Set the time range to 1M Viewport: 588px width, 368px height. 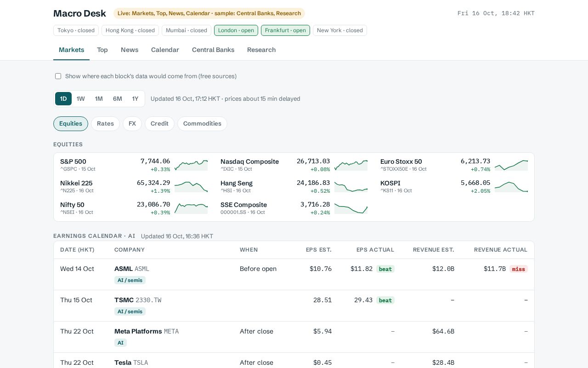click(99, 99)
